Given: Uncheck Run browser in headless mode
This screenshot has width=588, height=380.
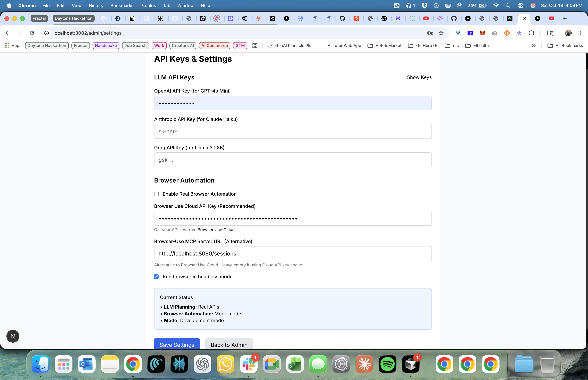Looking at the screenshot, I should tap(156, 277).
